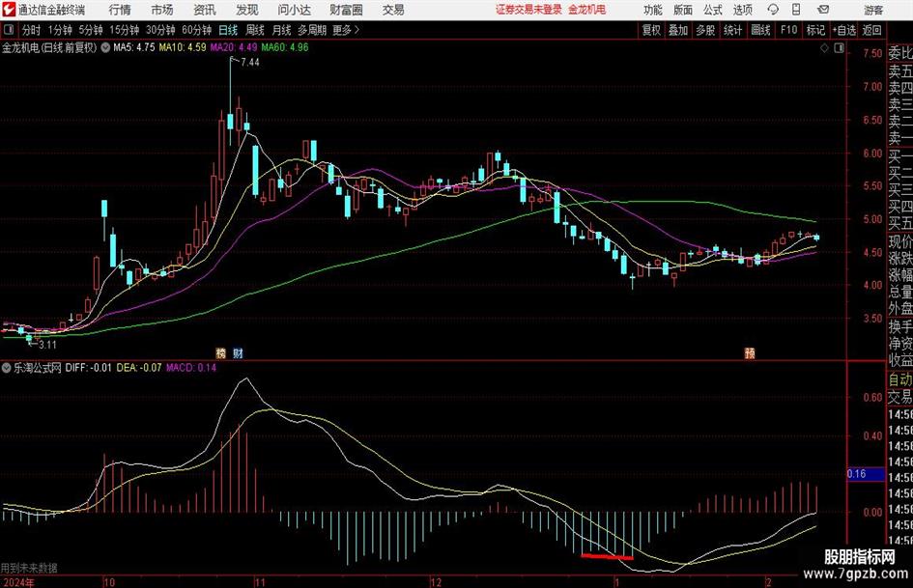Click the MACD: 0.14 value
The height and width of the screenshot is (588, 913).
click(191, 367)
